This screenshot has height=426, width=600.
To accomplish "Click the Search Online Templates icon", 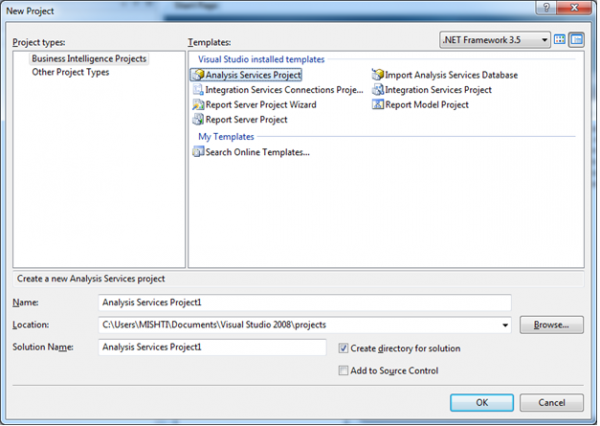I will (x=198, y=152).
